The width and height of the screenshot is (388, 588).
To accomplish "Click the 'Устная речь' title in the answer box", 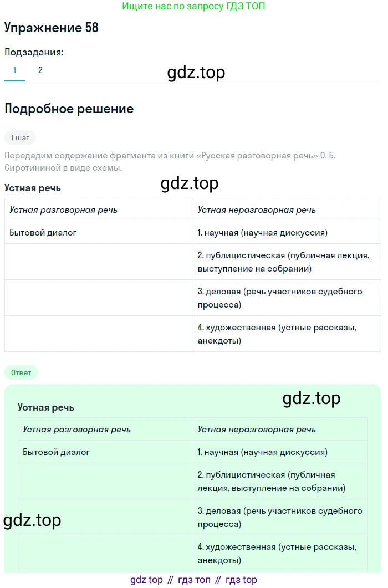I will point(45,407).
